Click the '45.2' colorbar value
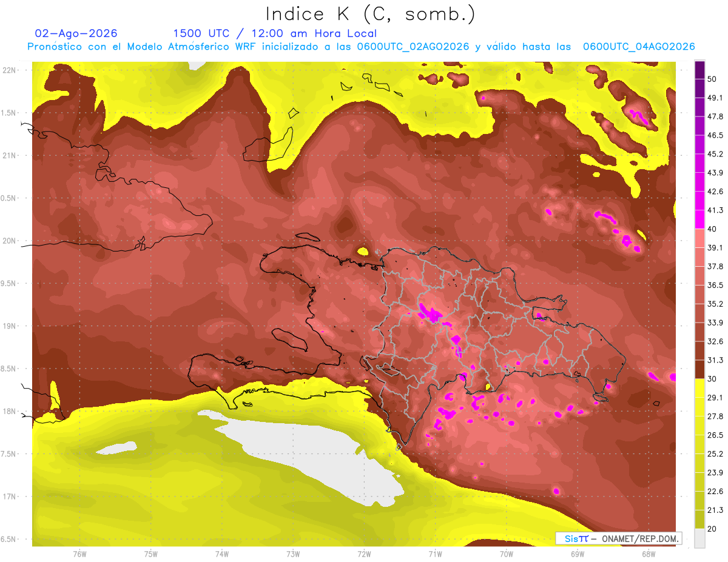 (x=715, y=154)
